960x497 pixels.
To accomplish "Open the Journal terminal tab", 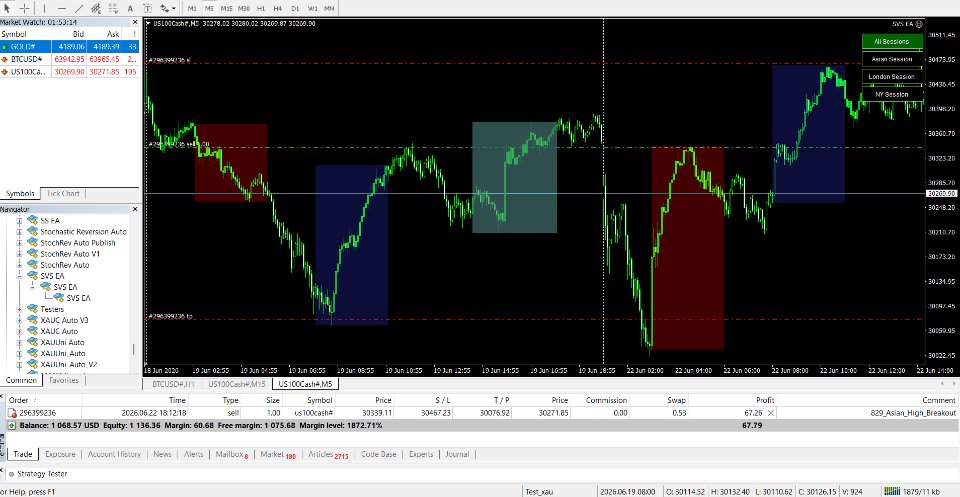I will 457,454.
